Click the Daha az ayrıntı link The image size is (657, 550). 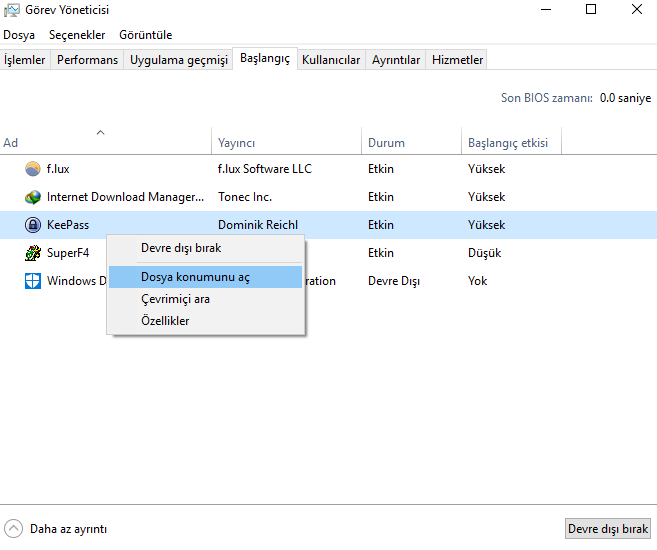click(68, 528)
